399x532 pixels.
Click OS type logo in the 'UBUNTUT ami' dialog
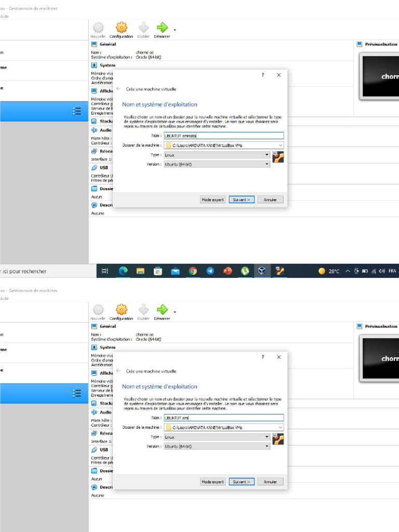tap(278, 439)
